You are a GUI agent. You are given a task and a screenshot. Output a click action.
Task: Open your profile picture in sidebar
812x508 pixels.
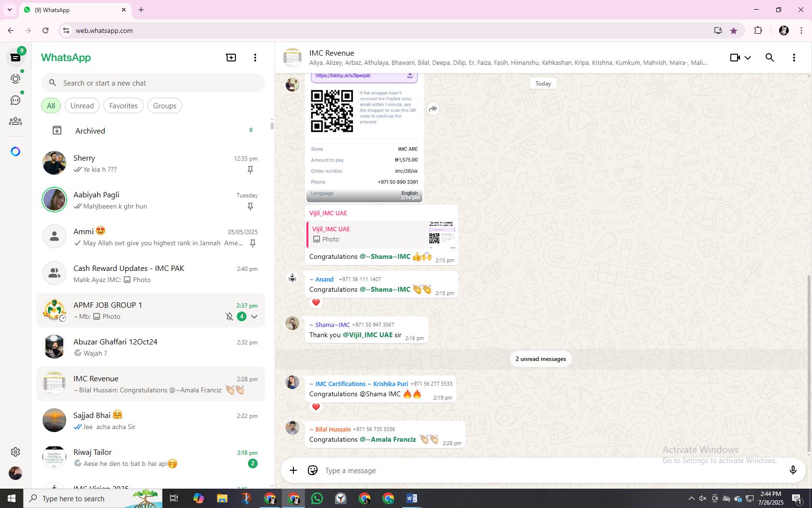[x=15, y=473]
